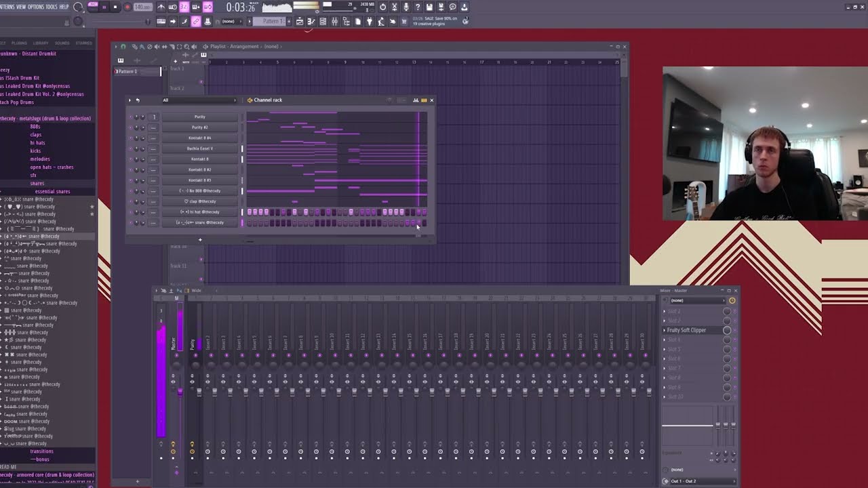868x488 pixels.
Task: Mute the Purity #2 channel via its LED
Action: (131, 127)
